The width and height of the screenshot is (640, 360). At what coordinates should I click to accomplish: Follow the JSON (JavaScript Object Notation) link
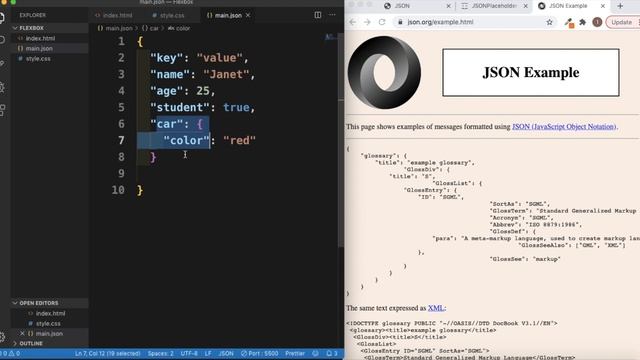click(x=564, y=127)
